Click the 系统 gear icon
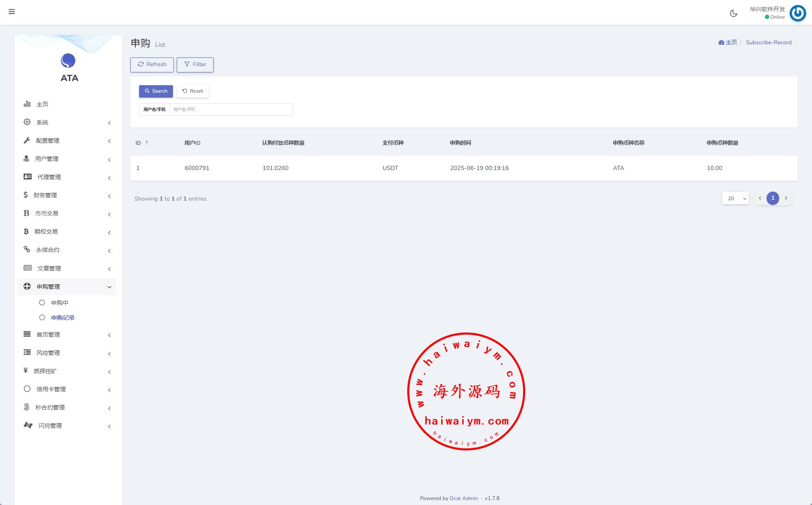Viewport: 812px width, 505px height. [x=27, y=122]
